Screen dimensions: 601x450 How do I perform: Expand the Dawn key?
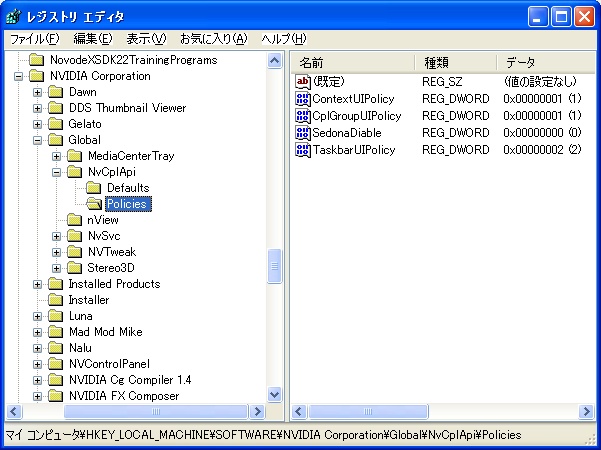coord(37,92)
